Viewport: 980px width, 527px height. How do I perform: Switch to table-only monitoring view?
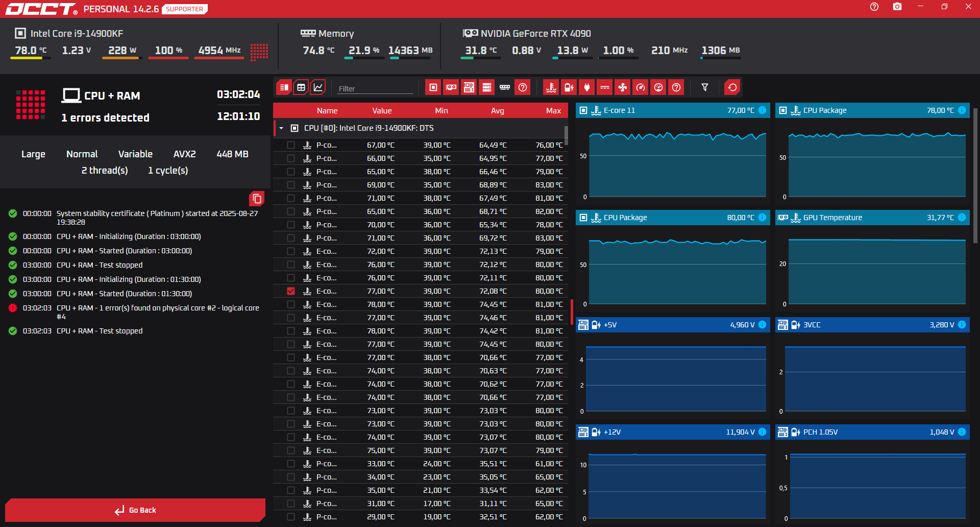pos(301,87)
